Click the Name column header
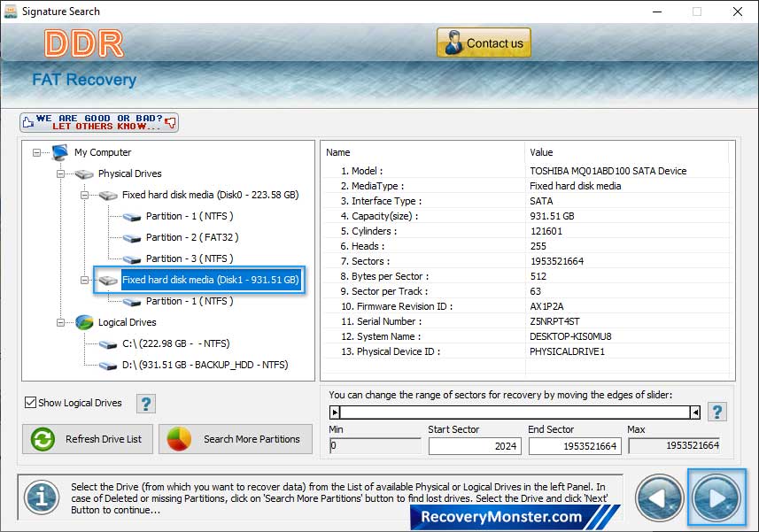759x532 pixels. (x=337, y=152)
